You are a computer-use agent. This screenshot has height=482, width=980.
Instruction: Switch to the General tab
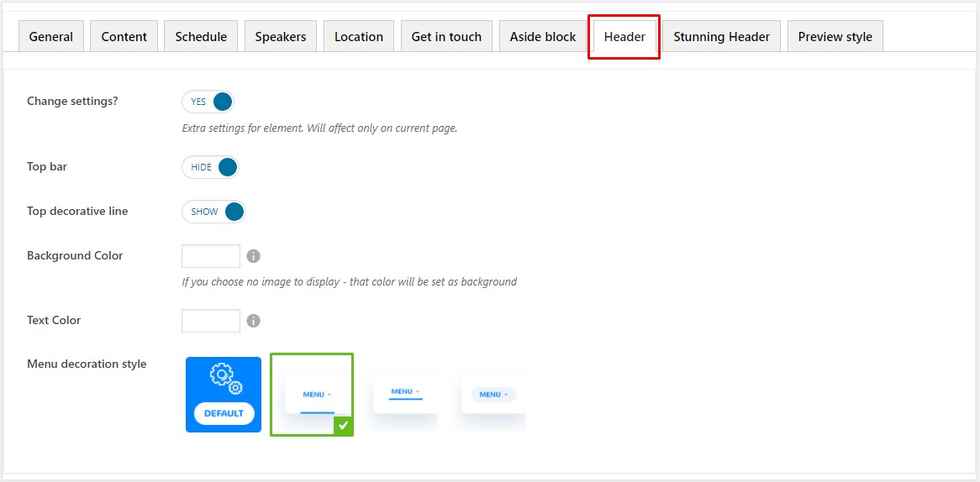tap(51, 37)
